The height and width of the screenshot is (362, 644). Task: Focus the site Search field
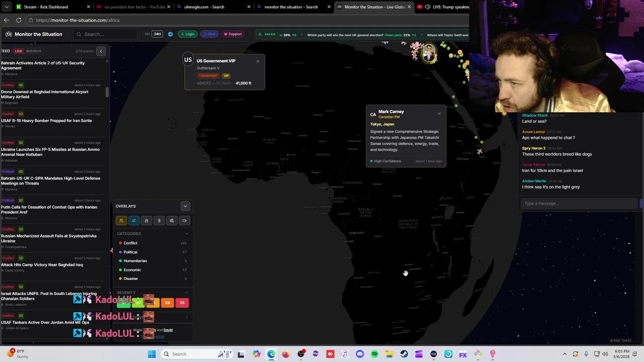pos(105,34)
